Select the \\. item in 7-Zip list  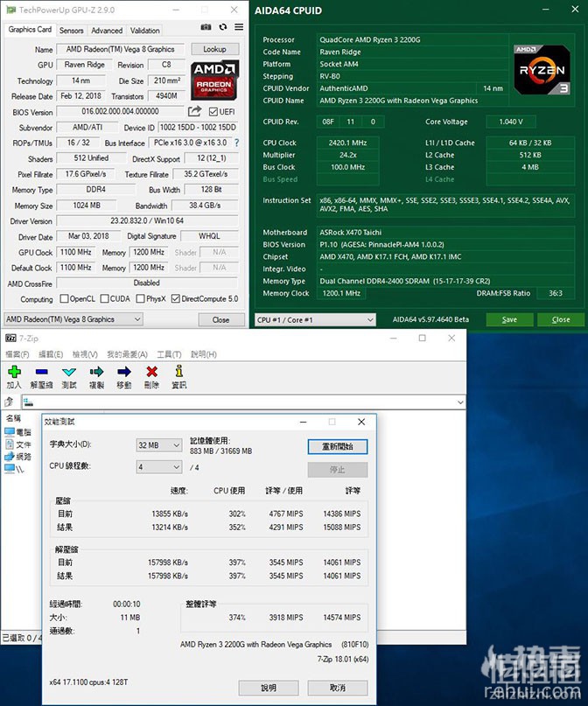pyautogui.click(x=14, y=469)
